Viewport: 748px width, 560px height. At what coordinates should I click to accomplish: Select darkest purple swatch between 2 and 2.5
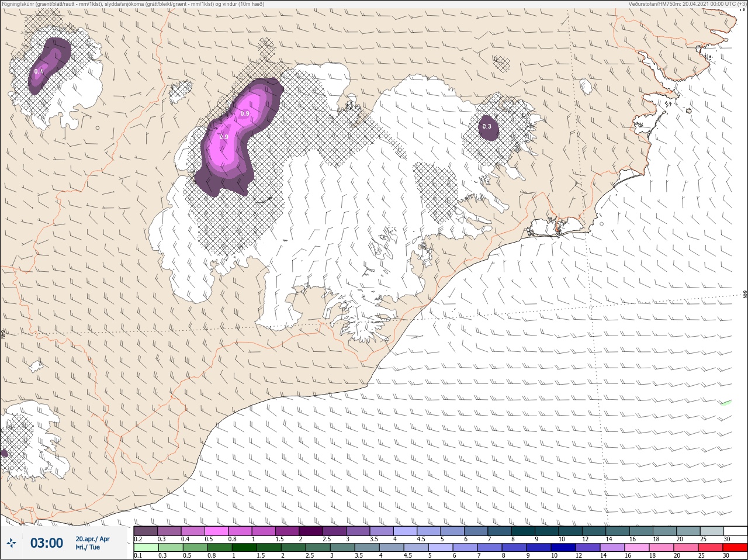coord(311,531)
